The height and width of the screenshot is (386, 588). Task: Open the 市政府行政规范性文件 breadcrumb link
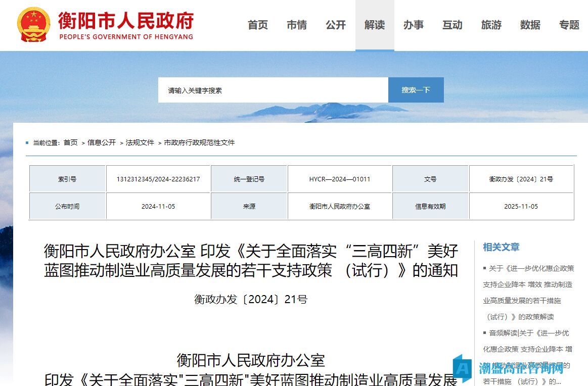(x=199, y=143)
